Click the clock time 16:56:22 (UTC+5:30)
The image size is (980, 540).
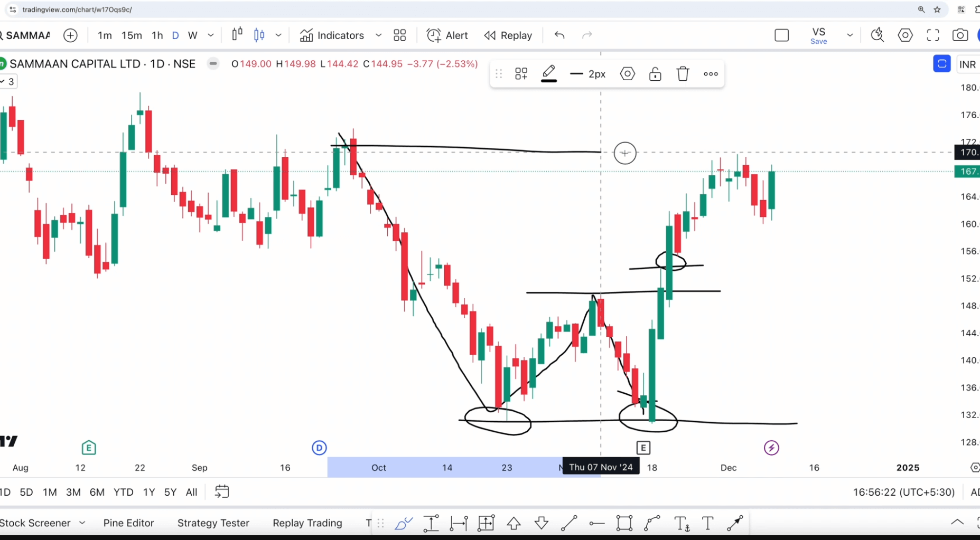point(904,492)
